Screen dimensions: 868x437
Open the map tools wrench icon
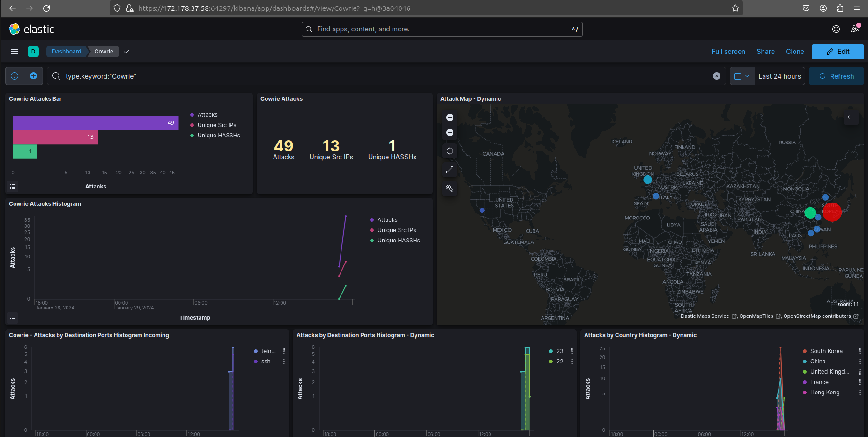coord(450,188)
